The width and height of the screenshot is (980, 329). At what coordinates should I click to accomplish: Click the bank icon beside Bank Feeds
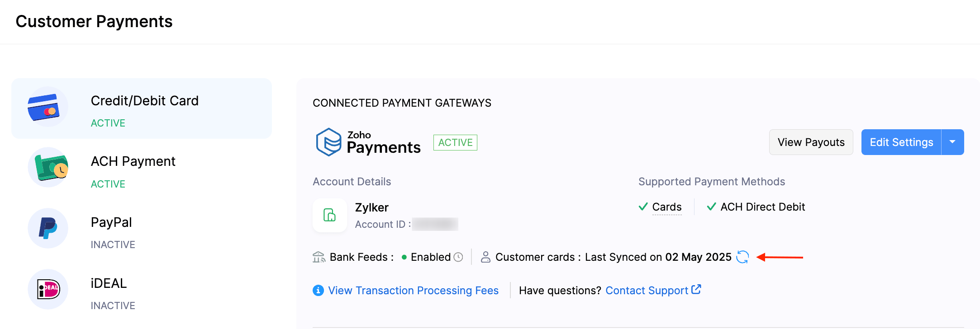pyautogui.click(x=319, y=257)
